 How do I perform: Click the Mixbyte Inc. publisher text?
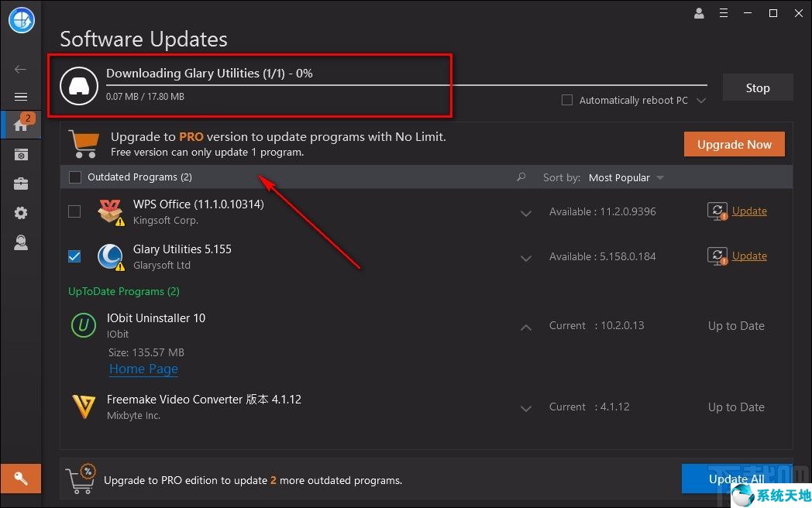click(x=133, y=415)
